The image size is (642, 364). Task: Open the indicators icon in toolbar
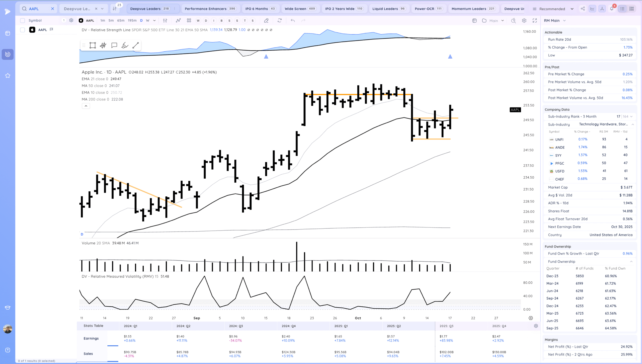(x=178, y=21)
